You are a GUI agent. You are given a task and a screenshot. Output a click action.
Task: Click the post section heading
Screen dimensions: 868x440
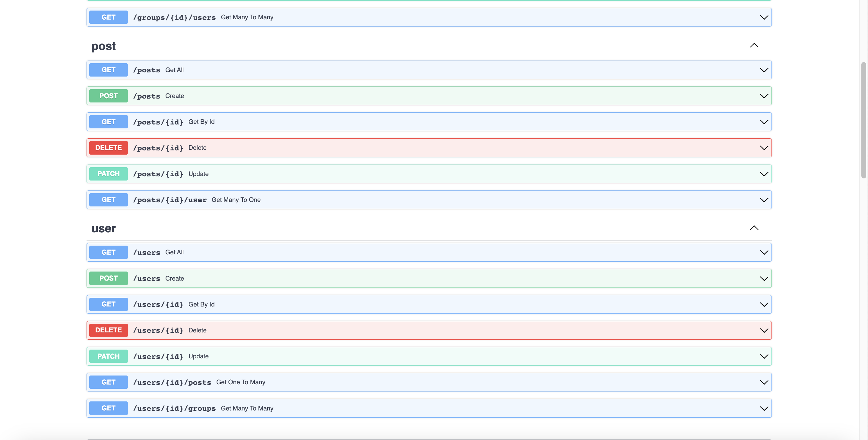103,46
